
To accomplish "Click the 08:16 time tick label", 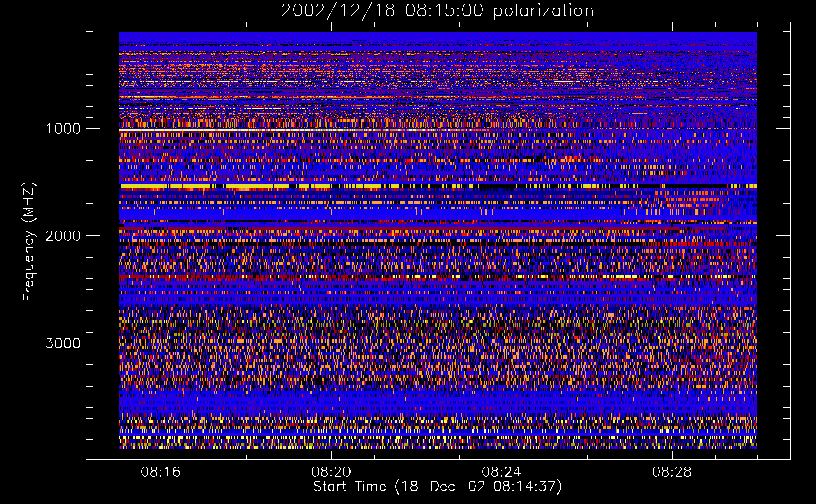I will [x=161, y=472].
